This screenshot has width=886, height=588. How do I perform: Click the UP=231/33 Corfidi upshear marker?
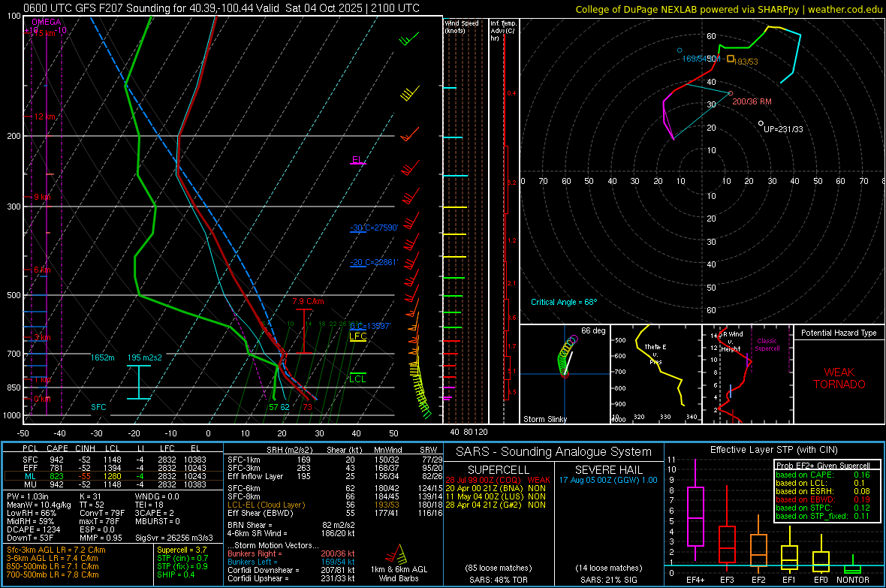761,123
